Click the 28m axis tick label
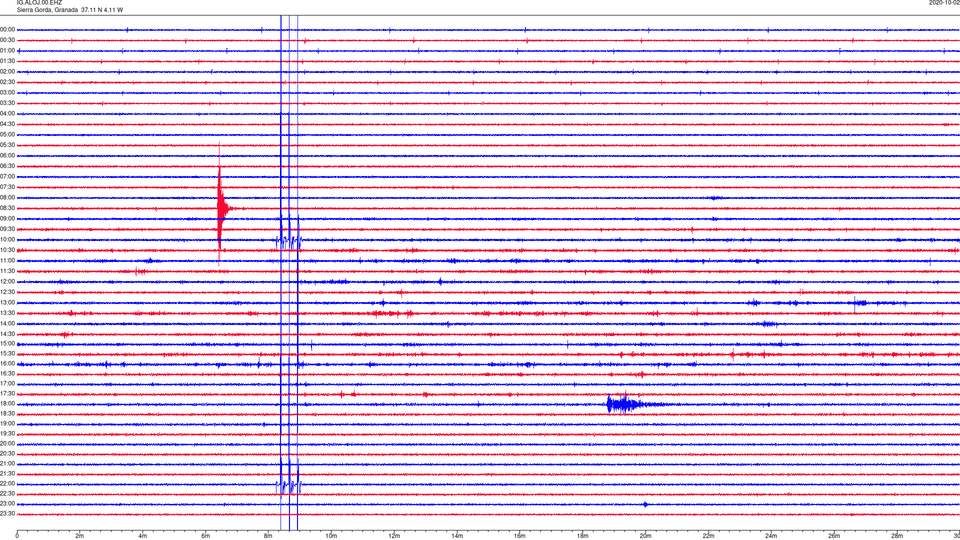This screenshot has height=540, width=960. pyautogui.click(x=897, y=536)
